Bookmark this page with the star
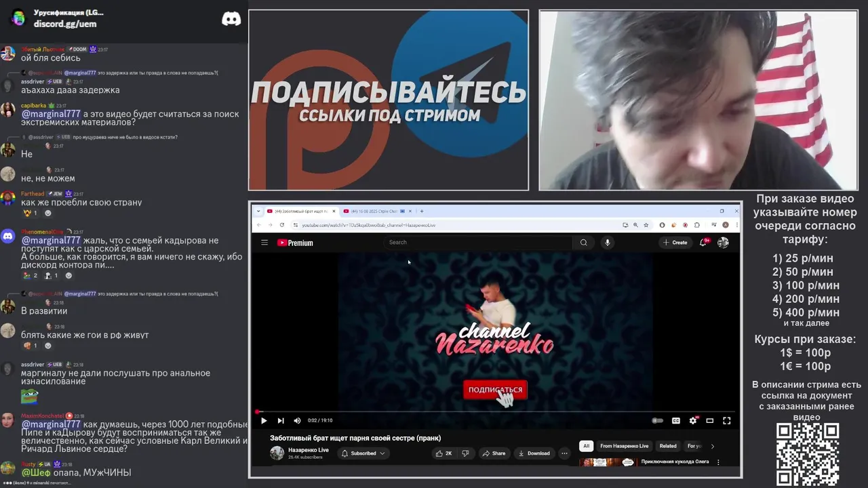Viewport: 868px width, 488px height. [646, 225]
